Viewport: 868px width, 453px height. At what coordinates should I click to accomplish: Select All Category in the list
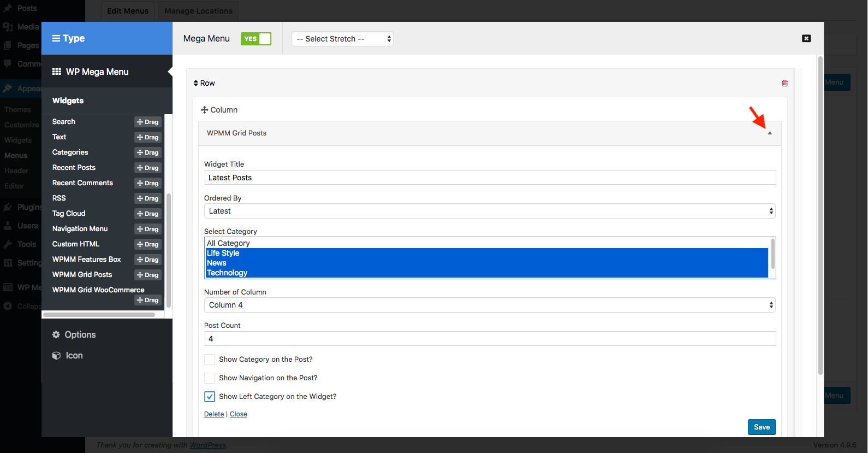[x=487, y=243]
